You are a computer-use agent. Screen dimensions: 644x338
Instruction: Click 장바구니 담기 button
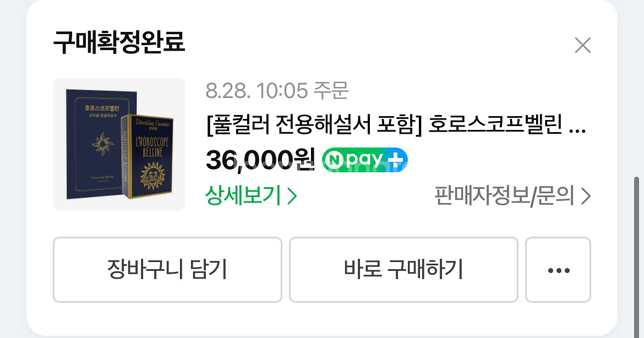pos(167,270)
